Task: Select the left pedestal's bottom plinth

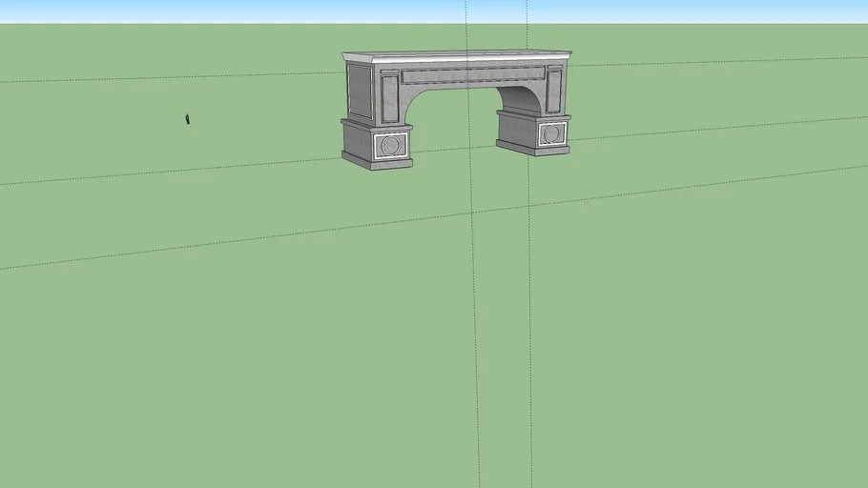Action: [391, 164]
